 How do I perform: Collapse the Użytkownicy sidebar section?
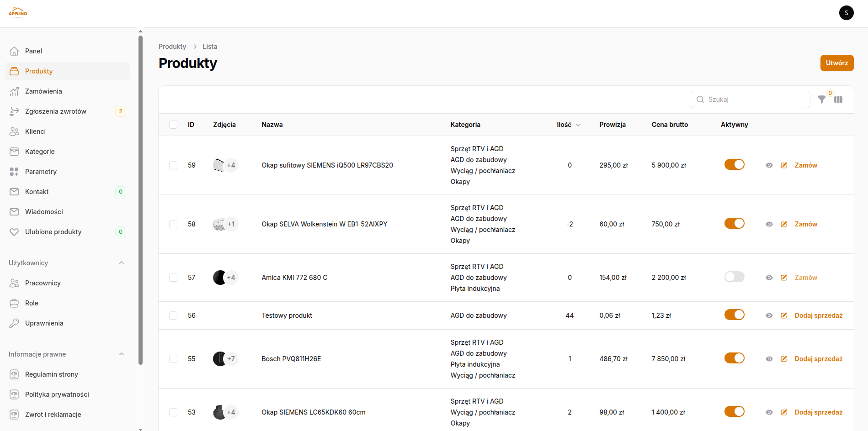tap(122, 263)
